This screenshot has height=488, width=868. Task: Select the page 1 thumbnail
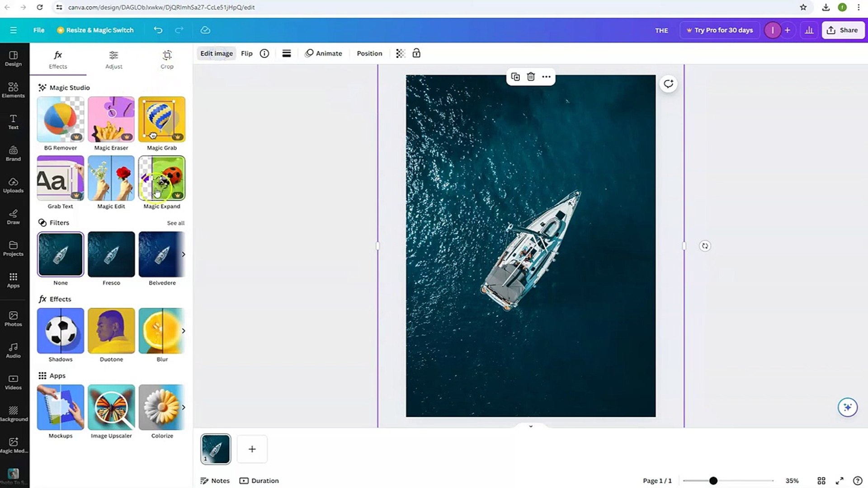[x=216, y=449]
